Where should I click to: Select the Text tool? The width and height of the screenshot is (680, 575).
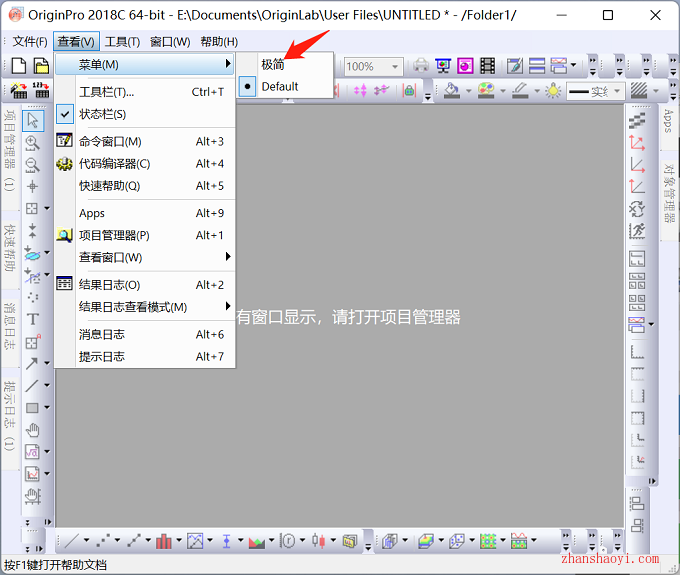click(33, 319)
